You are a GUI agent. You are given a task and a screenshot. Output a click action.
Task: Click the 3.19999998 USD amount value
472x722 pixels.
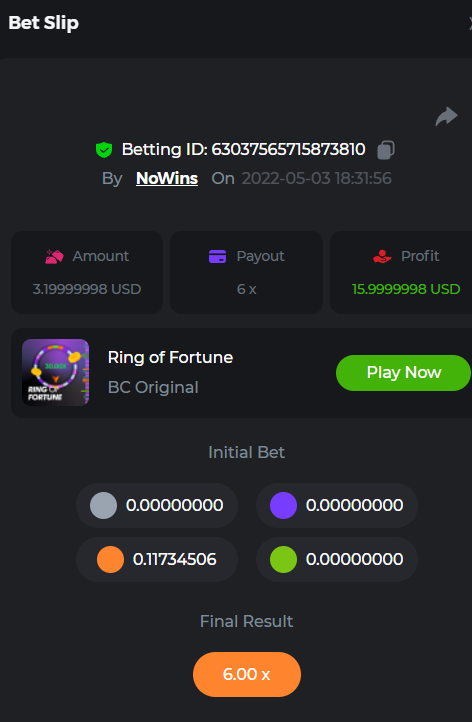point(87,289)
